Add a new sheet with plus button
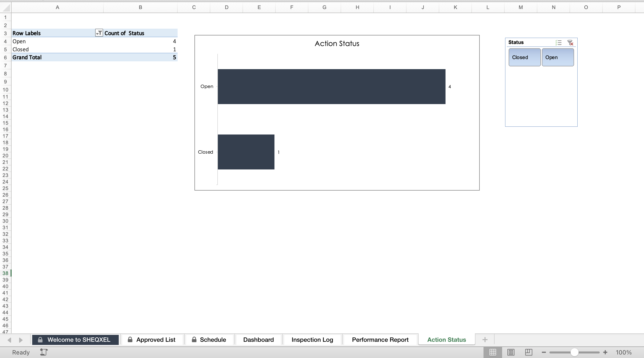The height and width of the screenshot is (358, 644). coord(485,340)
